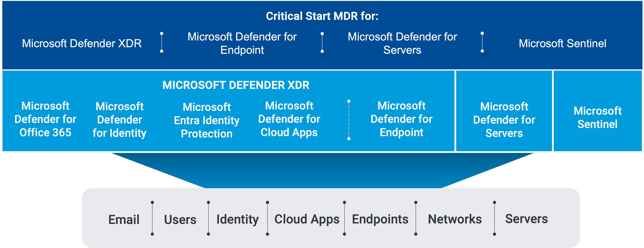Select 'Cloud Apps' in the gray bar

pyautogui.click(x=307, y=219)
